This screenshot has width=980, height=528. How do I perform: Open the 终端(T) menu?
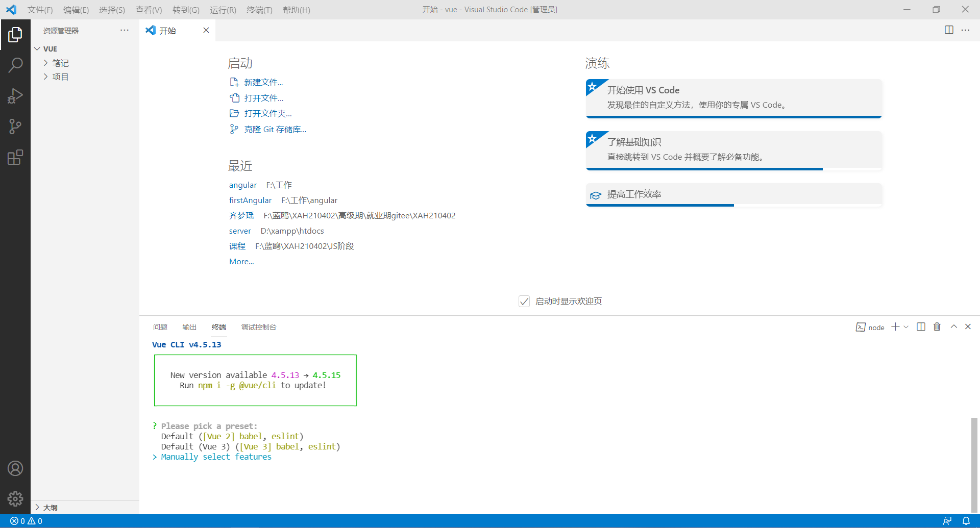tap(259, 10)
